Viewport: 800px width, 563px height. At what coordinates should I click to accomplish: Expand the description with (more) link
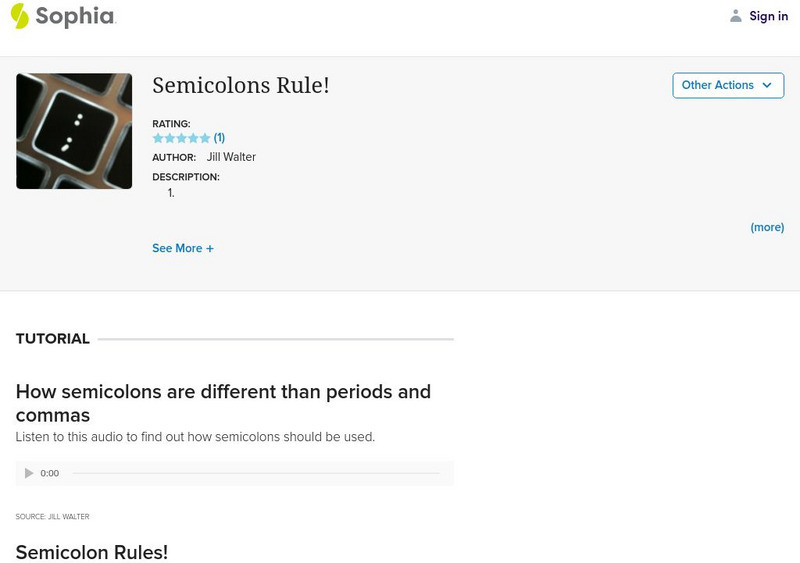coord(767,227)
